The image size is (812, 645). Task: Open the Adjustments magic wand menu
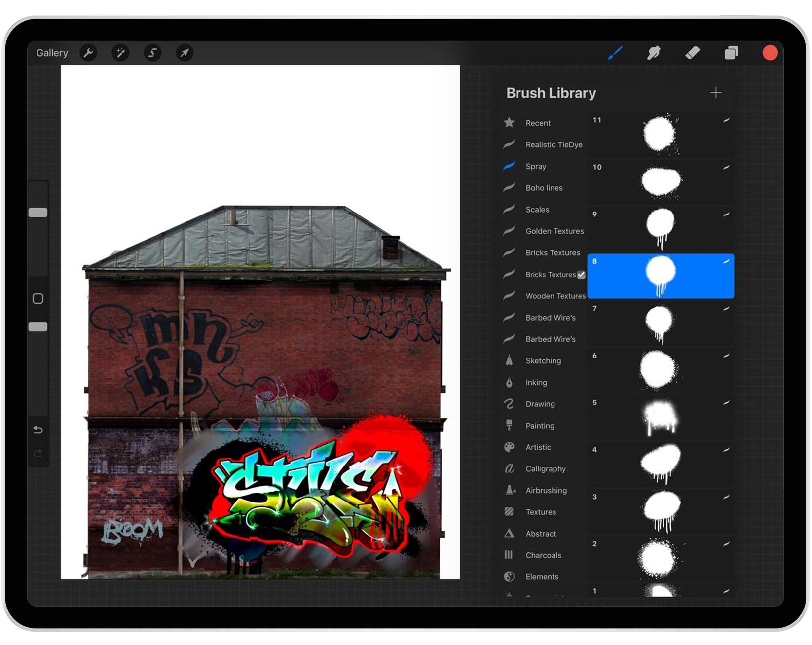[x=120, y=53]
